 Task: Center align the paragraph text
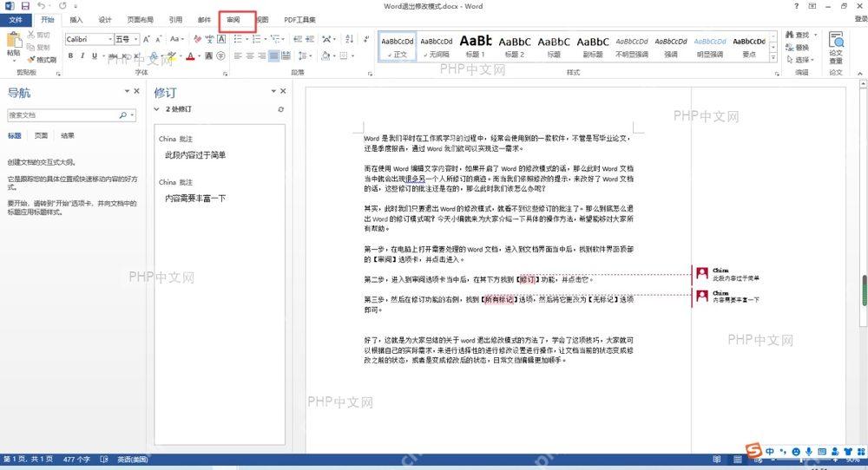pyautogui.click(x=250, y=55)
